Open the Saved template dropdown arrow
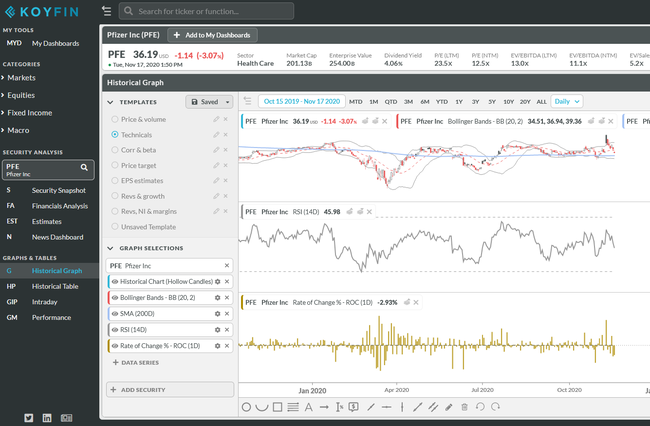650x426 pixels. click(227, 102)
